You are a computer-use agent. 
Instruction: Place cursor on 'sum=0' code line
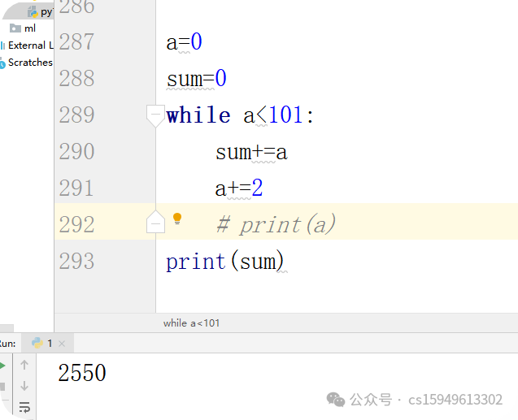(196, 79)
